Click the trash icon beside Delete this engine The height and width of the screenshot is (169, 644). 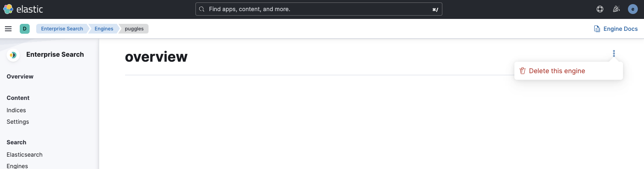coord(523,71)
